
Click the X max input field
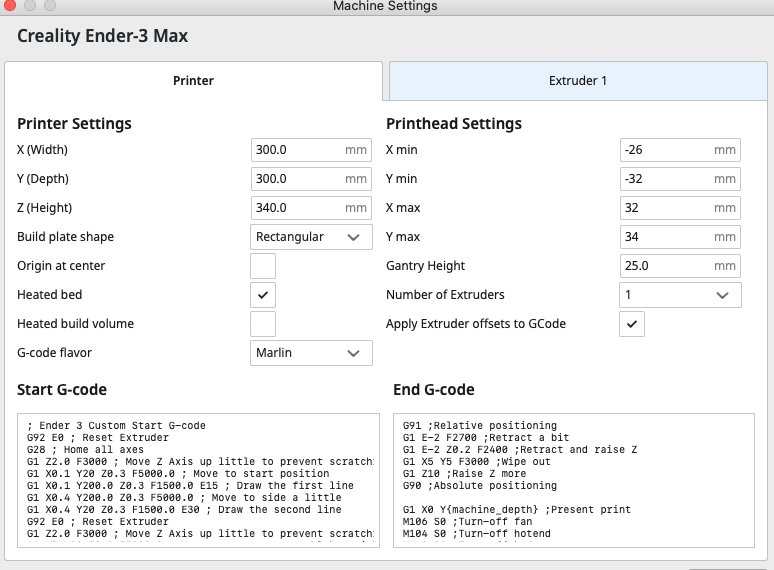point(680,208)
